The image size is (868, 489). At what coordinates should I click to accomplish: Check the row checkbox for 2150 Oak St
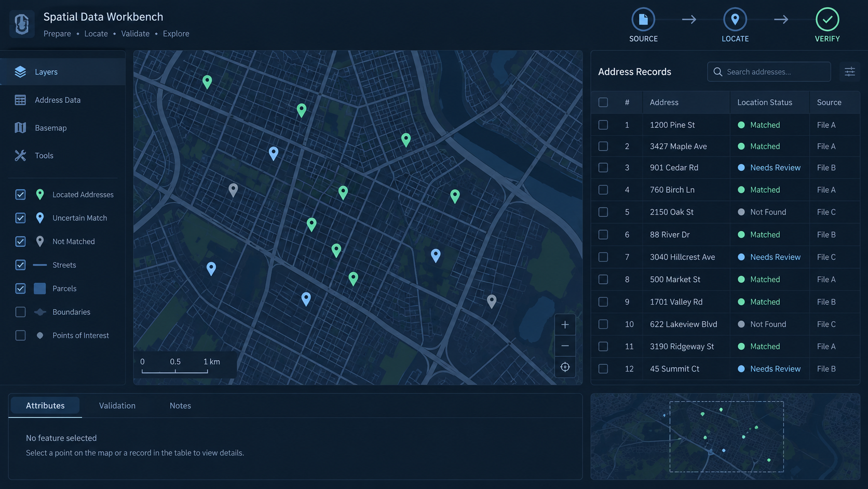[603, 212]
